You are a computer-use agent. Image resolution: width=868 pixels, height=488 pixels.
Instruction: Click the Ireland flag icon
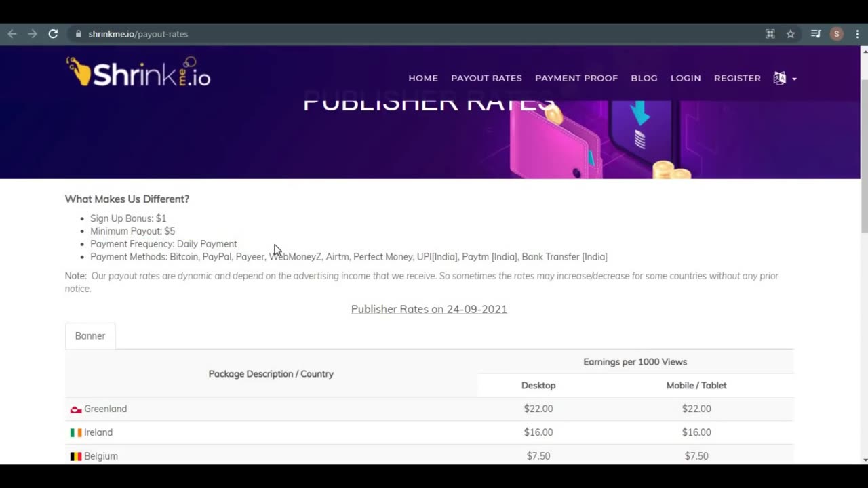click(x=76, y=432)
